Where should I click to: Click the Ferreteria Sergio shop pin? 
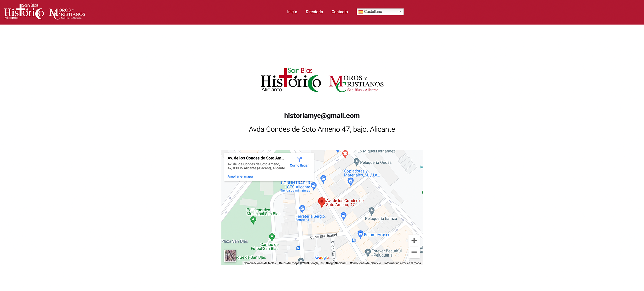click(302, 209)
